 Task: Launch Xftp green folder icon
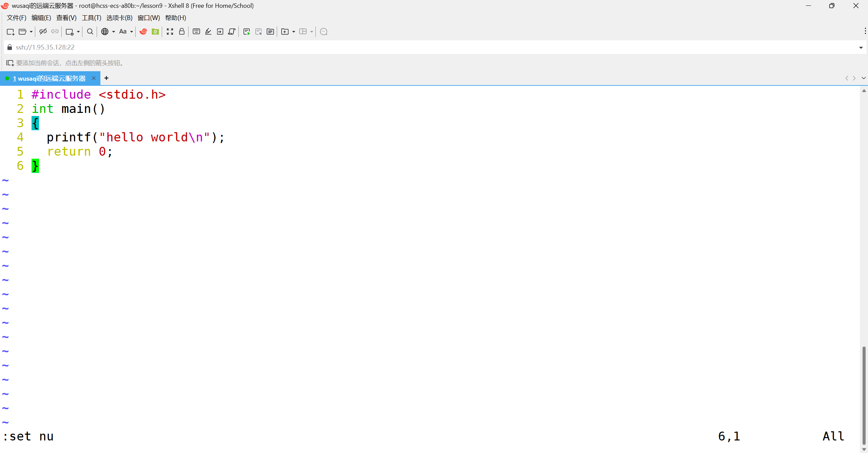pos(155,32)
